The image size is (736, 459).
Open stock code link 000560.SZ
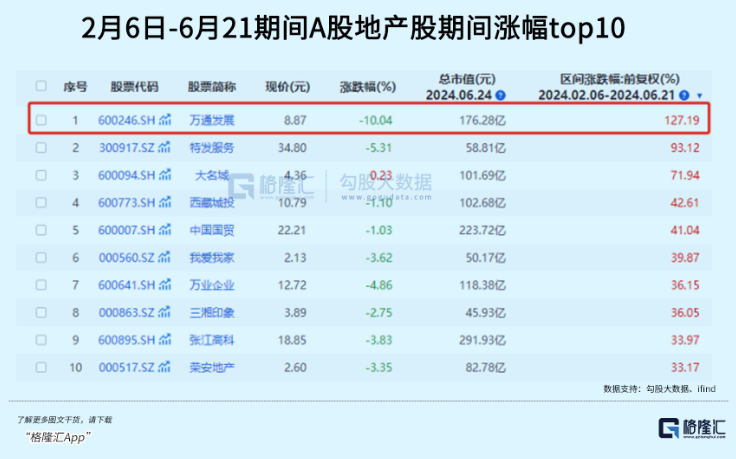[127, 256]
